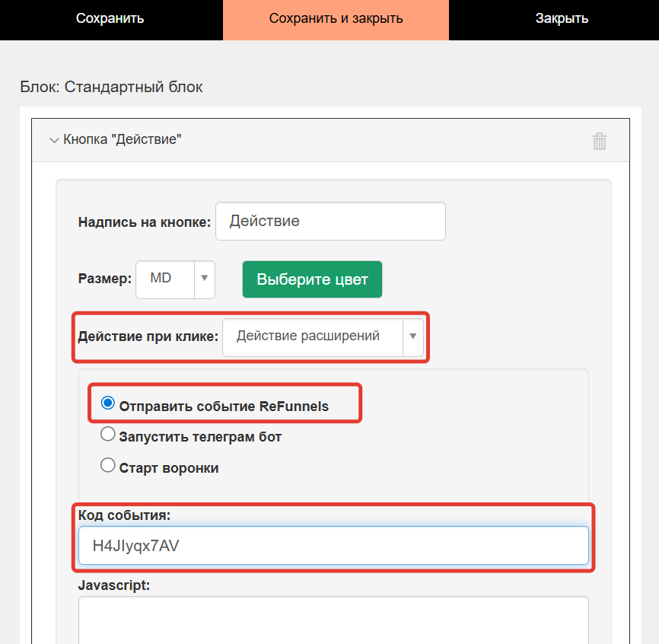Click into the Код события input field

[333, 545]
